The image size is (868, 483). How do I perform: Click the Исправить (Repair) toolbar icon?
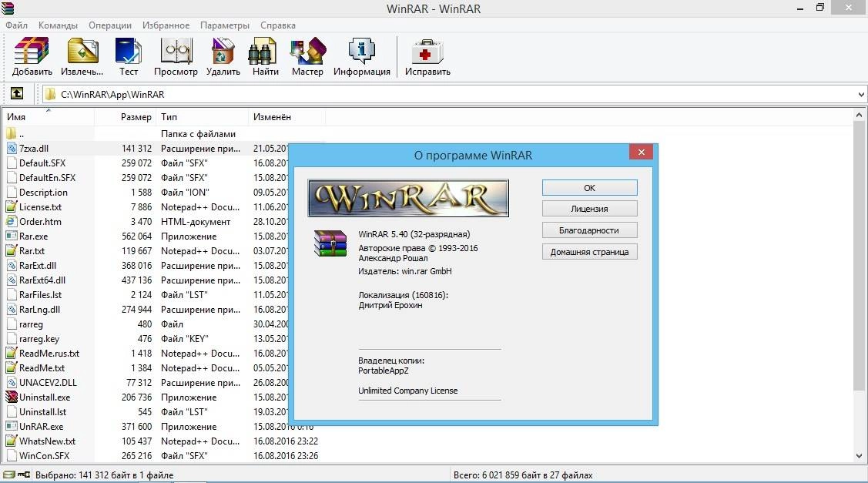[427, 56]
